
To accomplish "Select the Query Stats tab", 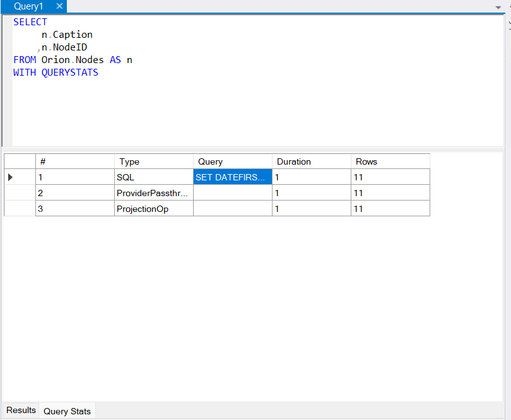I will [67, 411].
